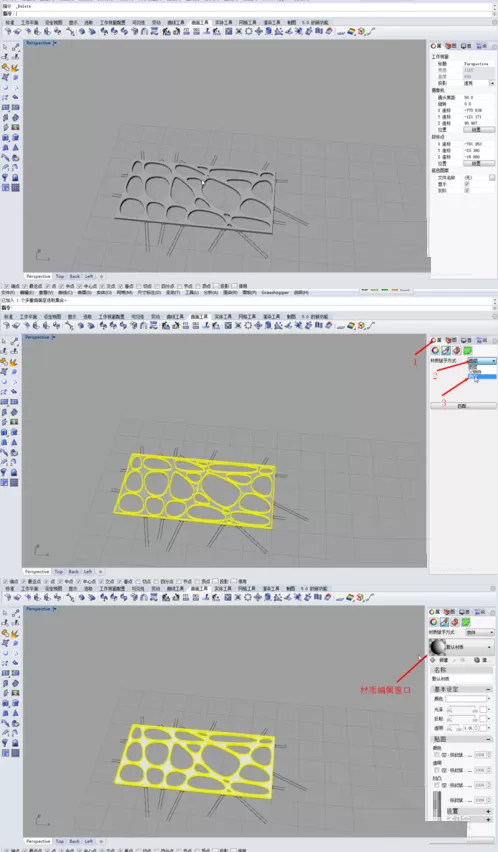Click 光泽 gloss slider in material editor
Screen dimensions: 498x852
(x=462, y=710)
